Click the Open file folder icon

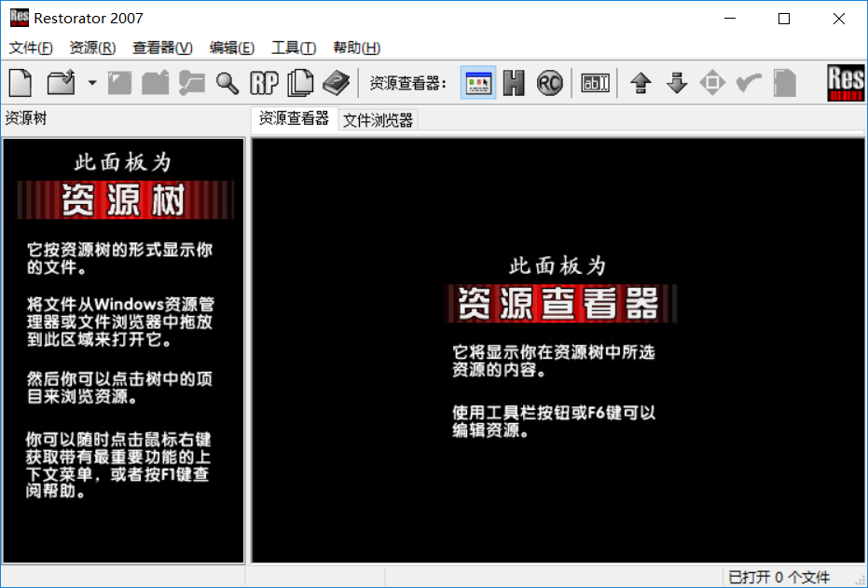pos(61,83)
